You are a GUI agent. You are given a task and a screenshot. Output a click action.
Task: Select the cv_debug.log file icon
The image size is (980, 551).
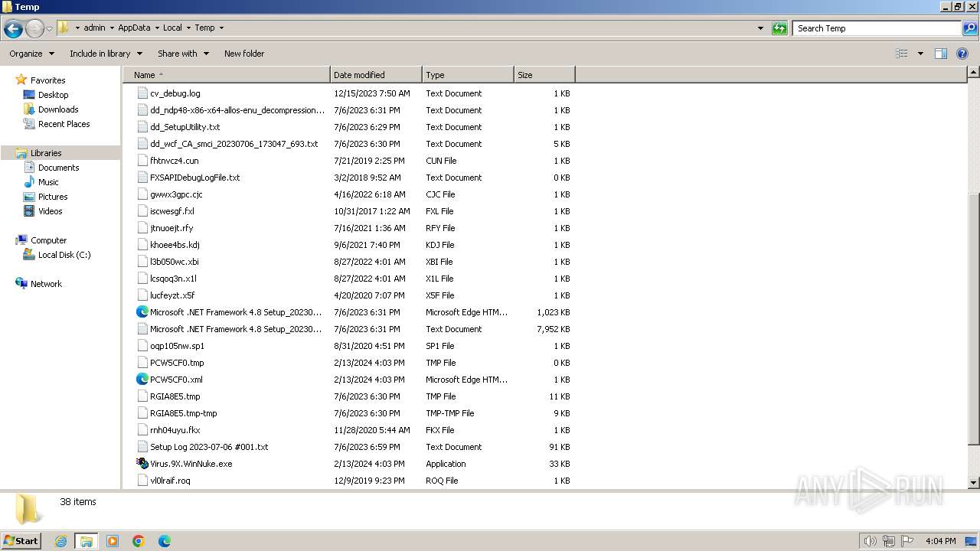pyautogui.click(x=142, y=93)
